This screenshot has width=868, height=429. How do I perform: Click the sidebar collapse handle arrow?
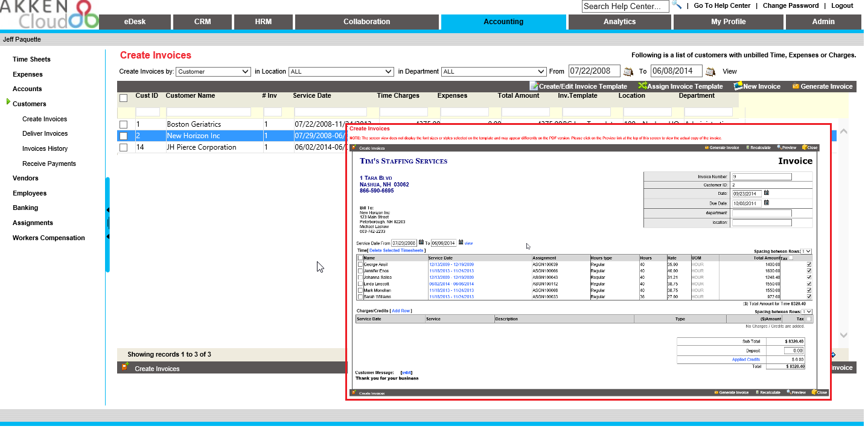click(107, 223)
